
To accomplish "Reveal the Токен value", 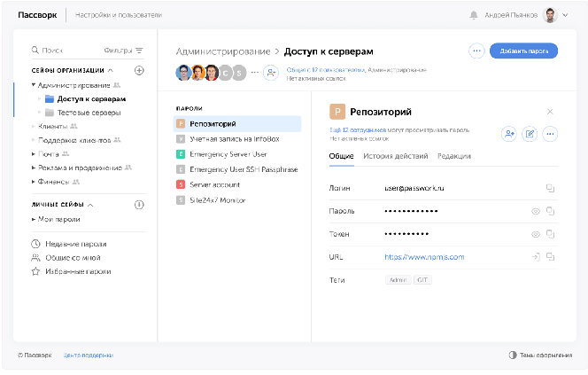I will [x=536, y=234].
